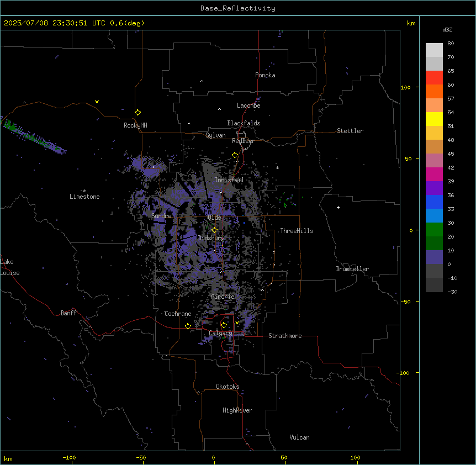The height and width of the screenshot is (465, 476).
Task: Click the yellow diamond marker south of RedDeer
Action: click(x=235, y=155)
